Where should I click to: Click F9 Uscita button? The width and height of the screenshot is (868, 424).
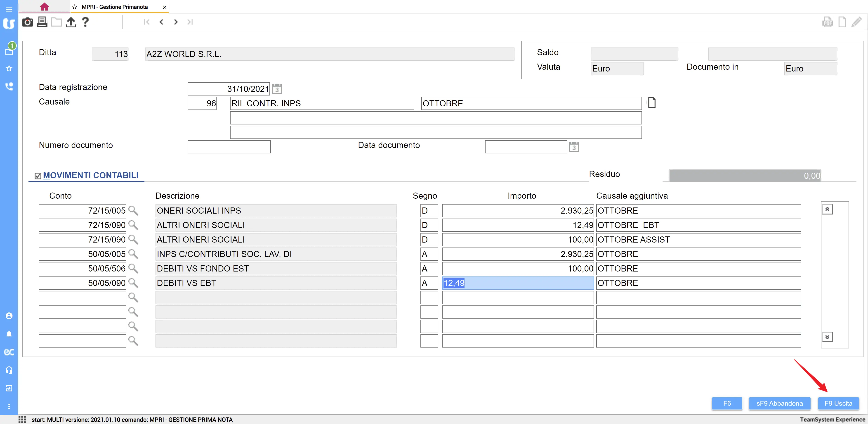point(838,403)
